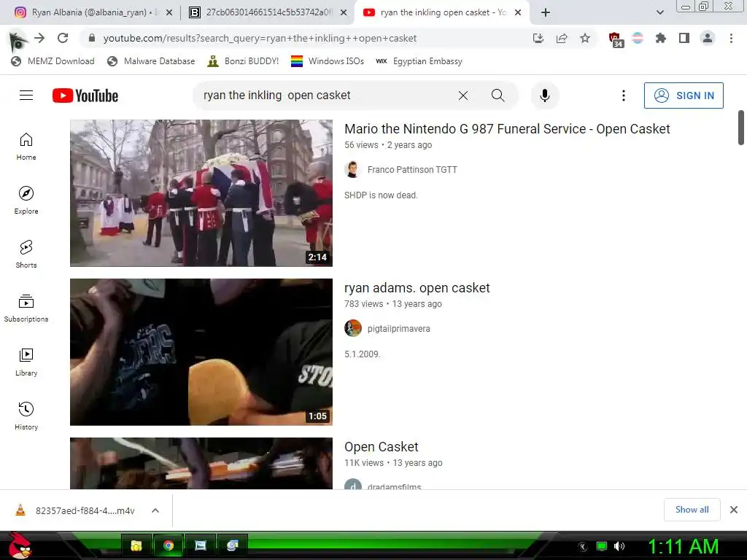Play the ryan adams thumbnail 1:05
This screenshot has width=747, height=560.
click(x=201, y=352)
